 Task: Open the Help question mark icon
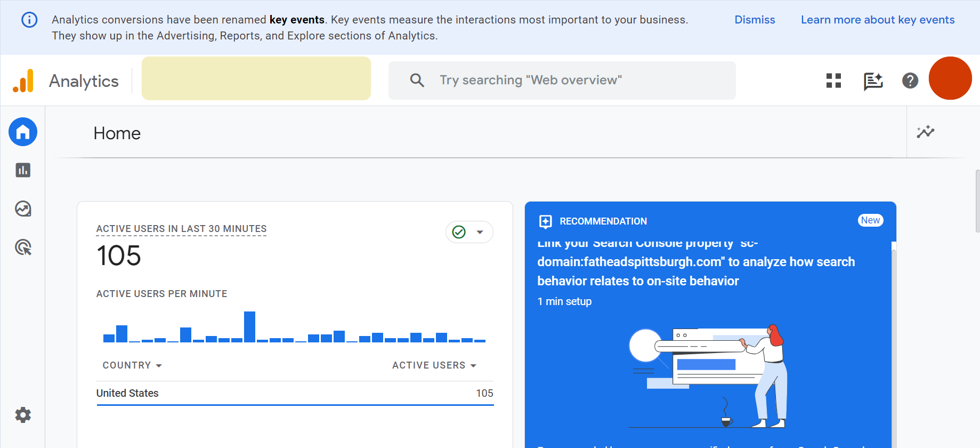[x=910, y=81]
